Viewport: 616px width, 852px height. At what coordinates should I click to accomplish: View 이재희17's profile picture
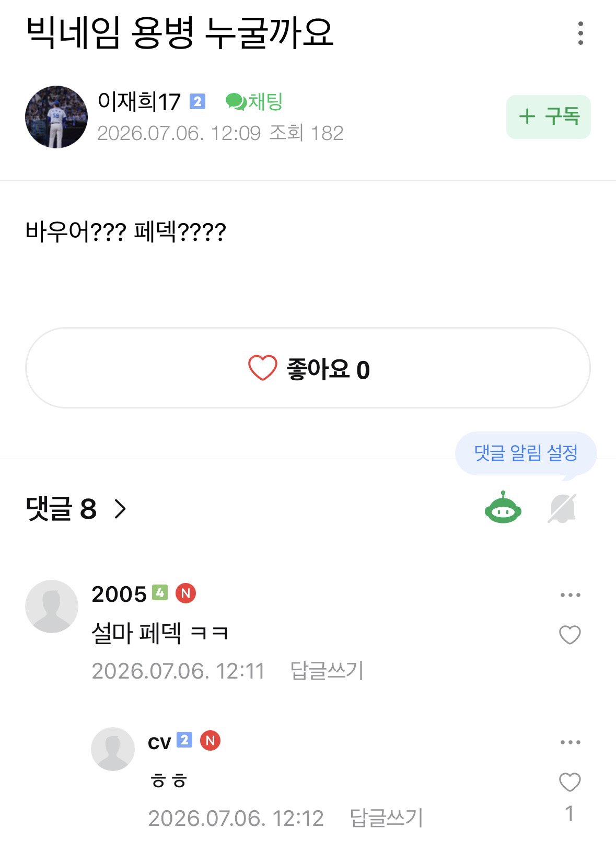[56, 117]
